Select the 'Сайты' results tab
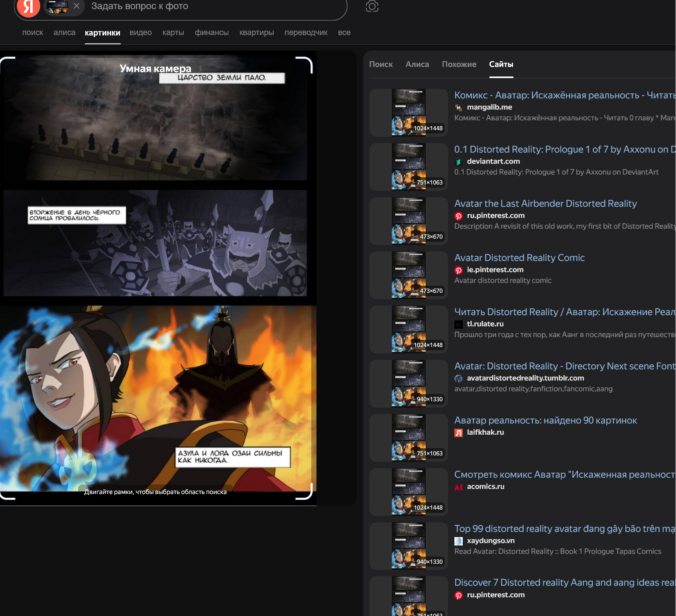This screenshot has width=676, height=616. tap(501, 64)
